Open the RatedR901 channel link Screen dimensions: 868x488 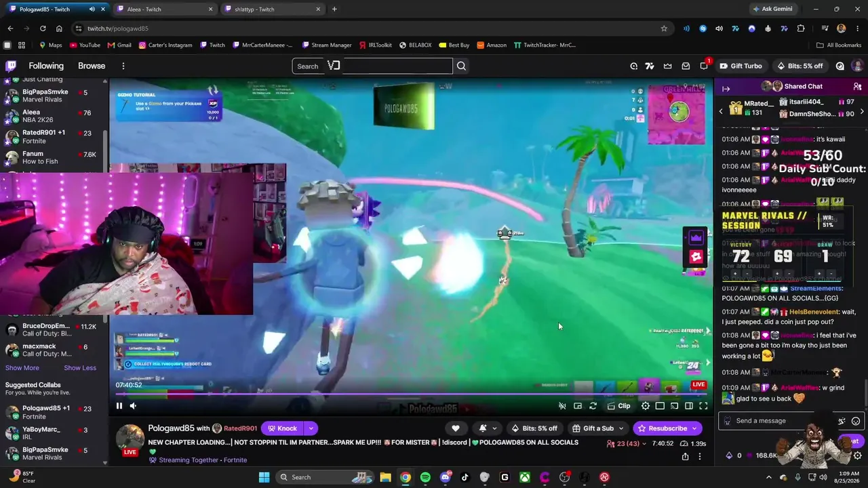(241, 428)
